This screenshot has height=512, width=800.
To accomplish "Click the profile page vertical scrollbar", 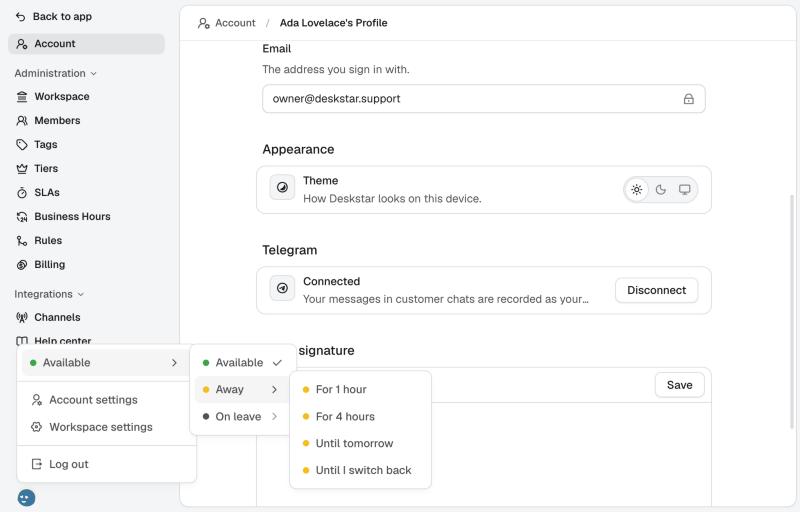I will (x=792, y=311).
